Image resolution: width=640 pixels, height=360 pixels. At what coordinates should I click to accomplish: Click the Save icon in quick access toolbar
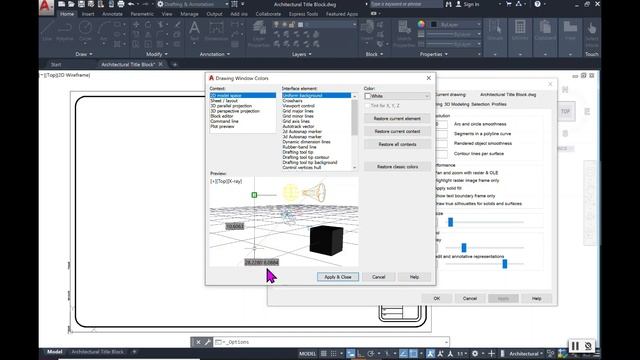tap(81, 4)
